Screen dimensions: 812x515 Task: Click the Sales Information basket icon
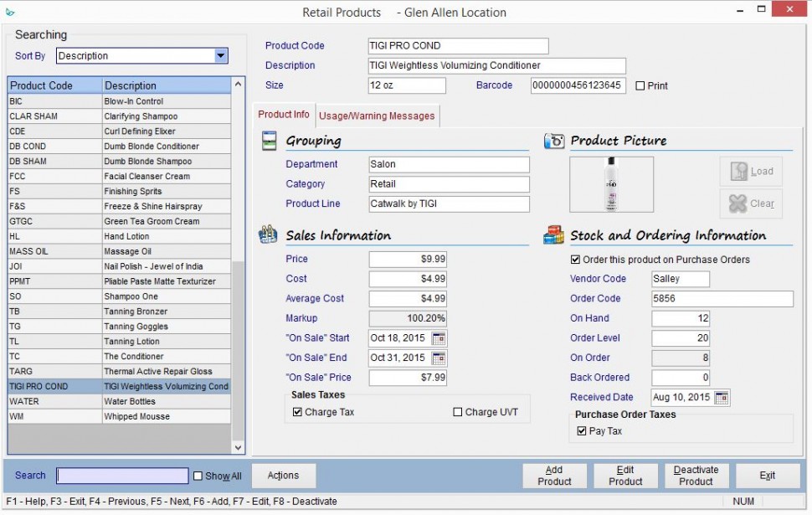[x=269, y=234]
